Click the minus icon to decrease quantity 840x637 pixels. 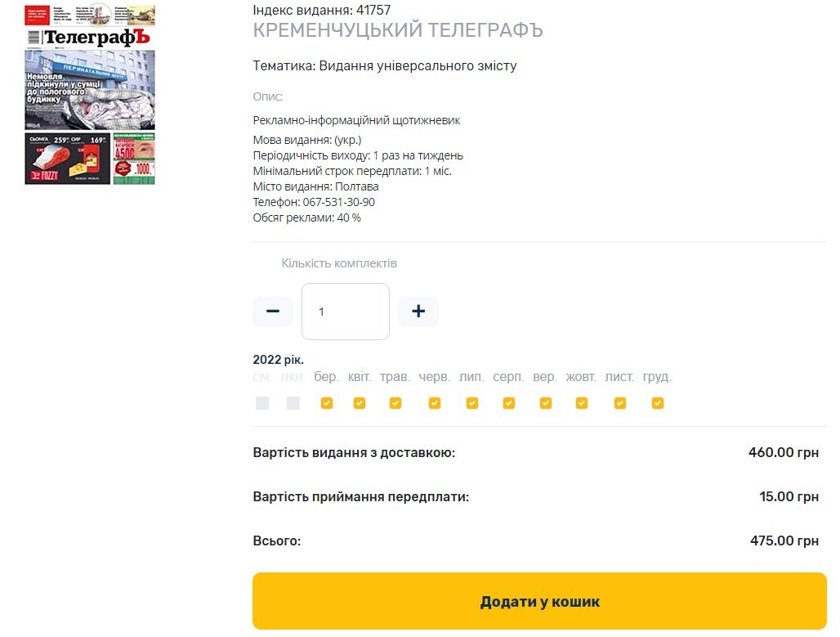click(x=273, y=311)
